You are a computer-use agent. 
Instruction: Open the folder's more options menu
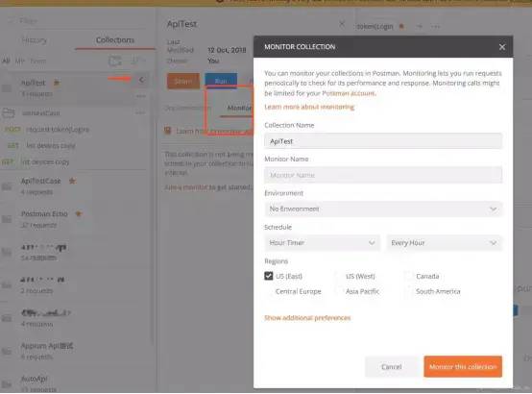(x=140, y=112)
